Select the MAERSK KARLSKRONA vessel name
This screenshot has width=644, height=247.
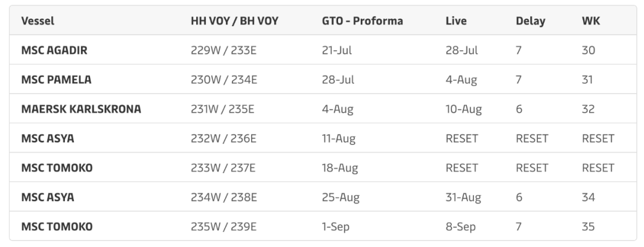81,109
